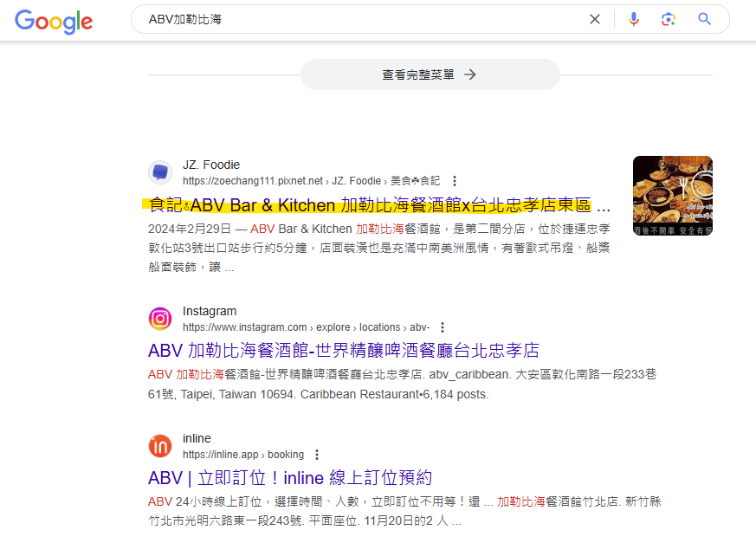The width and height of the screenshot is (756, 556).
Task: Start the search via the magnifying glass icon
Action: point(703,18)
